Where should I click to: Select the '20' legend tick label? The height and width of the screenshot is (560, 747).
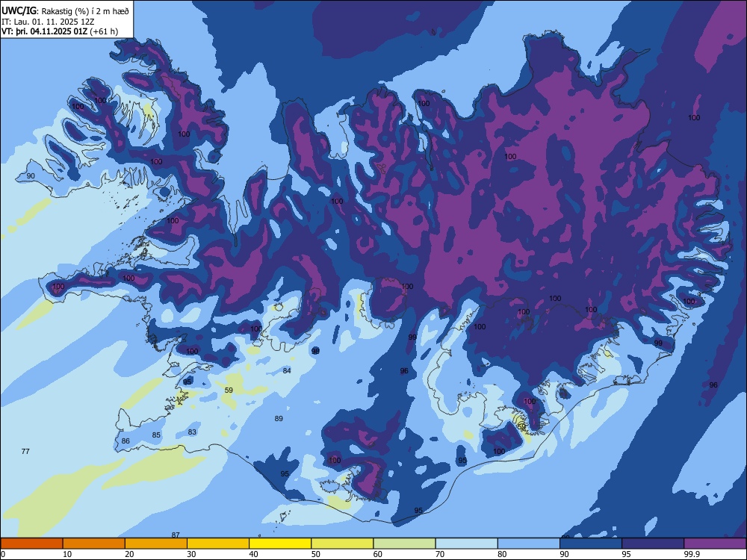[129, 554]
